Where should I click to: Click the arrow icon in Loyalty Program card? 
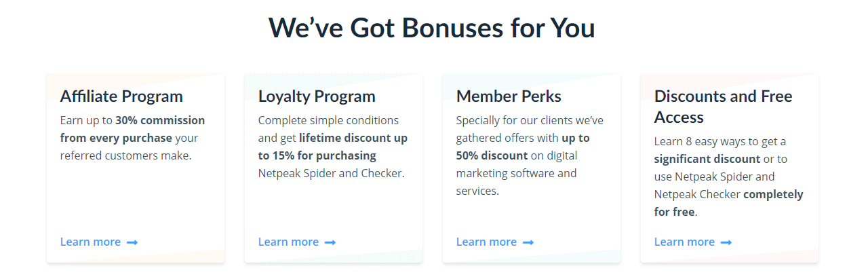pyautogui.click(x=330, y=242)
